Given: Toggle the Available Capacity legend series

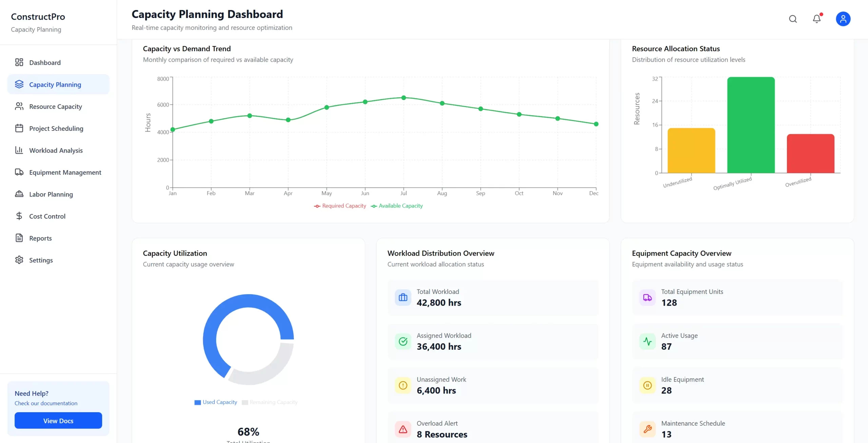Looking at the screenshot, I should click(x=397, y=206).
